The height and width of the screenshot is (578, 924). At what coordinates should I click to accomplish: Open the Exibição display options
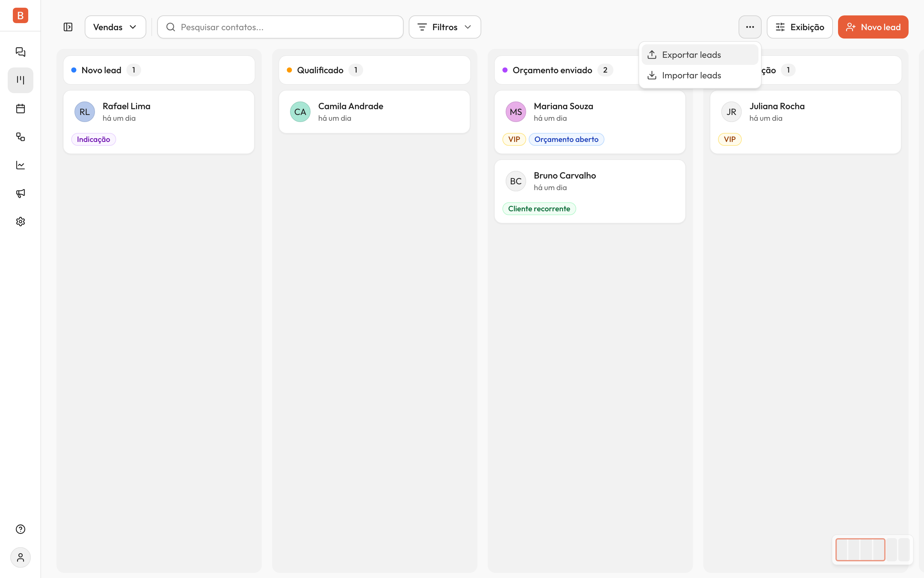pos(800,27)
